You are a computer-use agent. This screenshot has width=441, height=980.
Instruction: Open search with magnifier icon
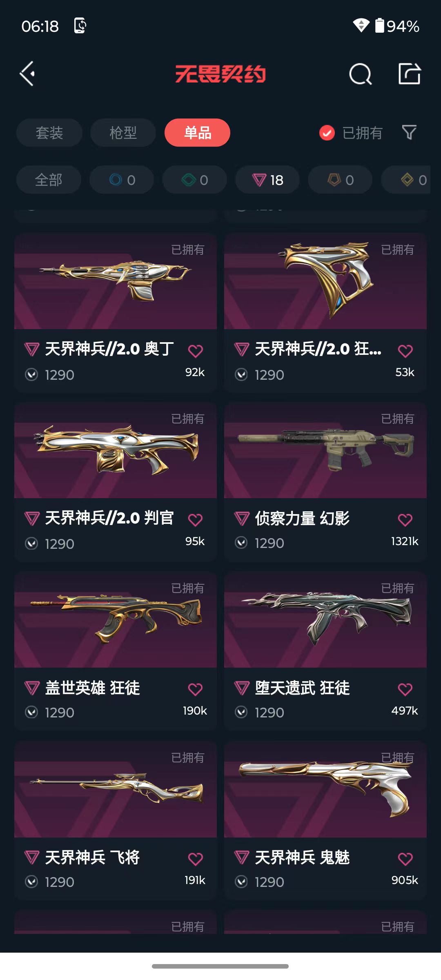pyautogui.click(x=361, y=74)
